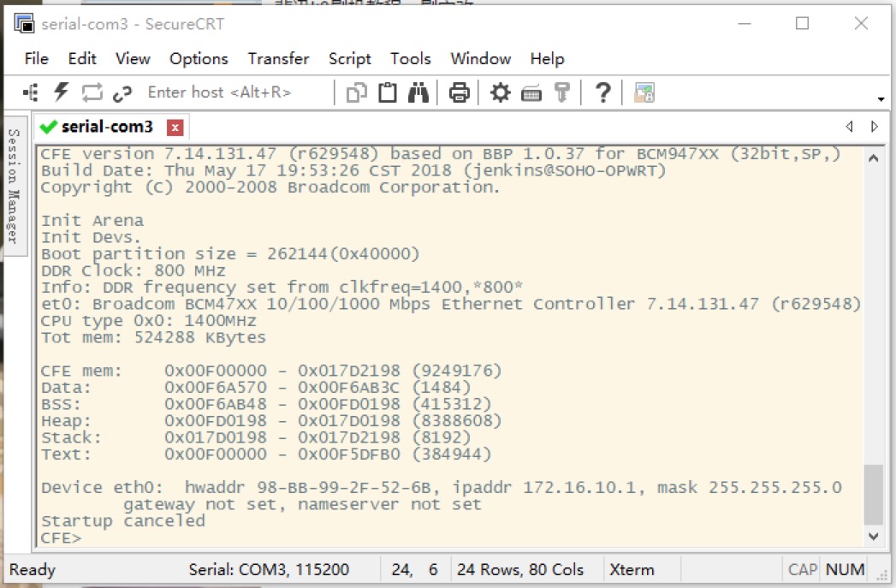The image size is (896, 588).
Task: Open Find with the binoculars icon
Action: [418, 92]
